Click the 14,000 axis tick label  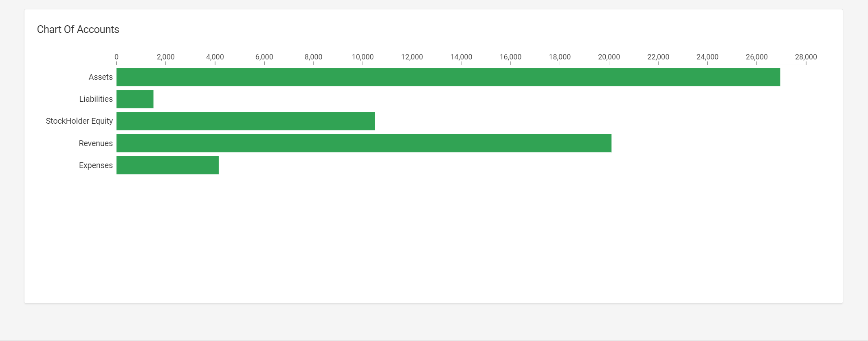461,57
